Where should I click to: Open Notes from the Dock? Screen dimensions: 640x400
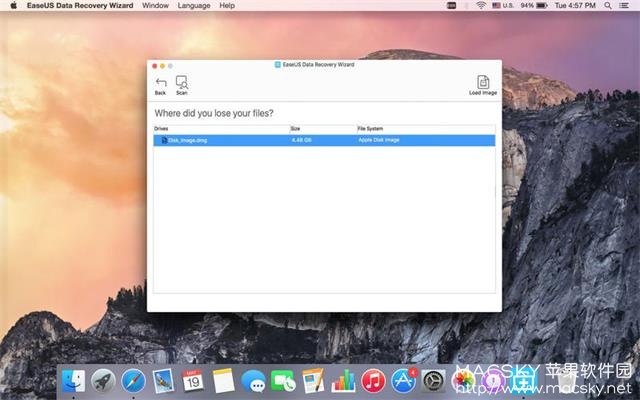[x=223, y=381]
